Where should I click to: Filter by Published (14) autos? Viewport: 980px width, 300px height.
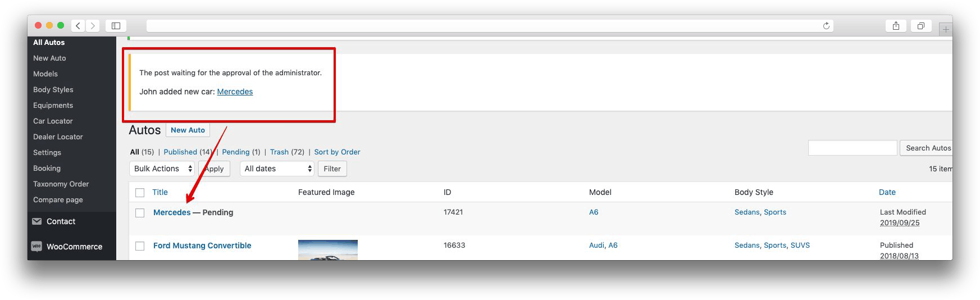coord(188,152)
